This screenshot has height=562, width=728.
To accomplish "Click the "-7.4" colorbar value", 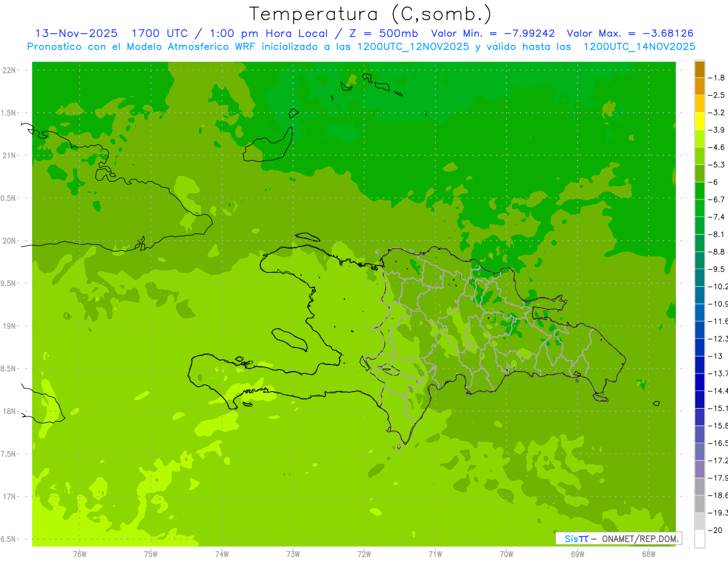I will coord(717,216).
